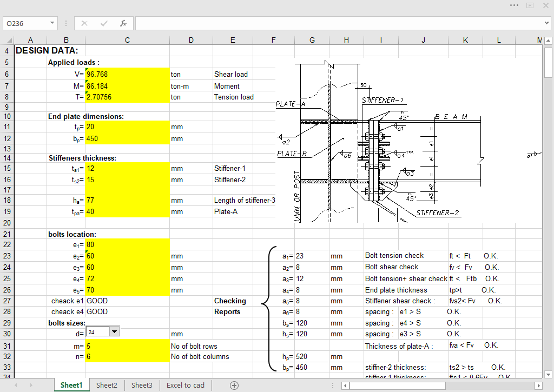Select the hs= cell with 77

(x=127, y=200)
